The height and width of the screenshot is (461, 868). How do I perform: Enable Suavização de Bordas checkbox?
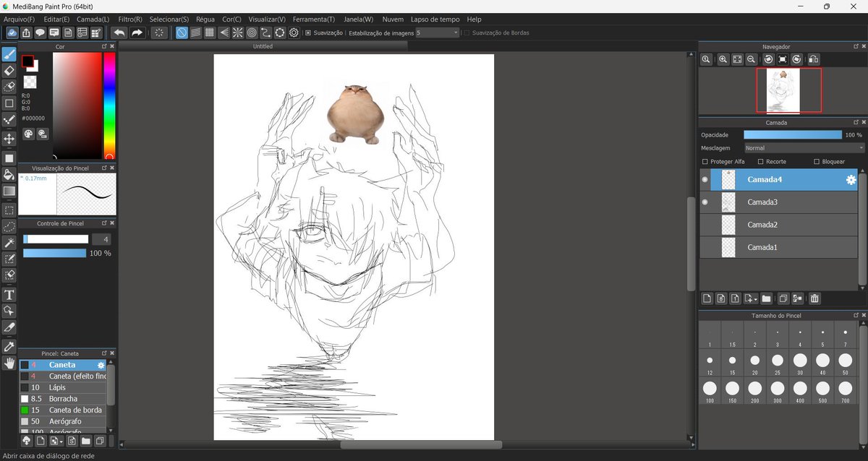467,33
